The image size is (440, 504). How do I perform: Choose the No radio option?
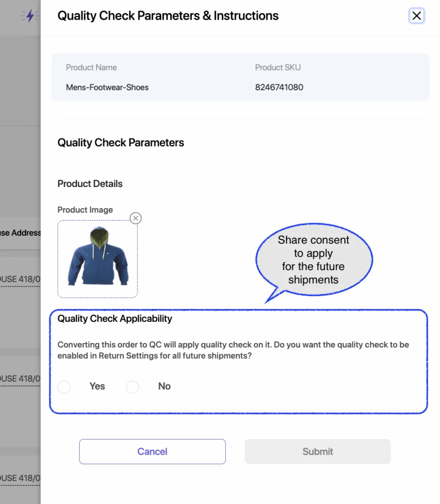click(133, 387)
